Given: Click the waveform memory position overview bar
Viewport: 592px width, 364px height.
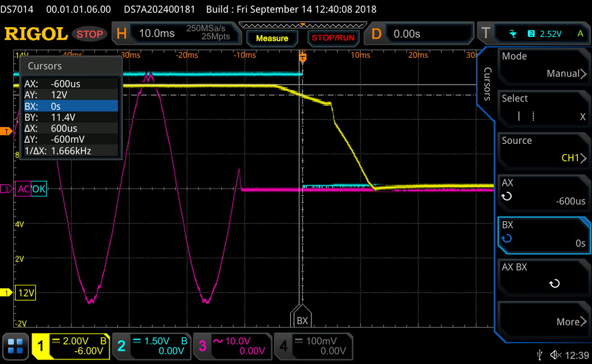Looking at the screenshot, I should pyautogui.click(x=302, y=25).
